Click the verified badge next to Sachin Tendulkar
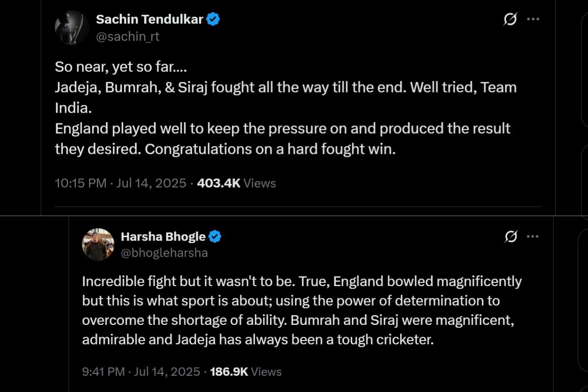588x392 pixels. click(212, 19)
